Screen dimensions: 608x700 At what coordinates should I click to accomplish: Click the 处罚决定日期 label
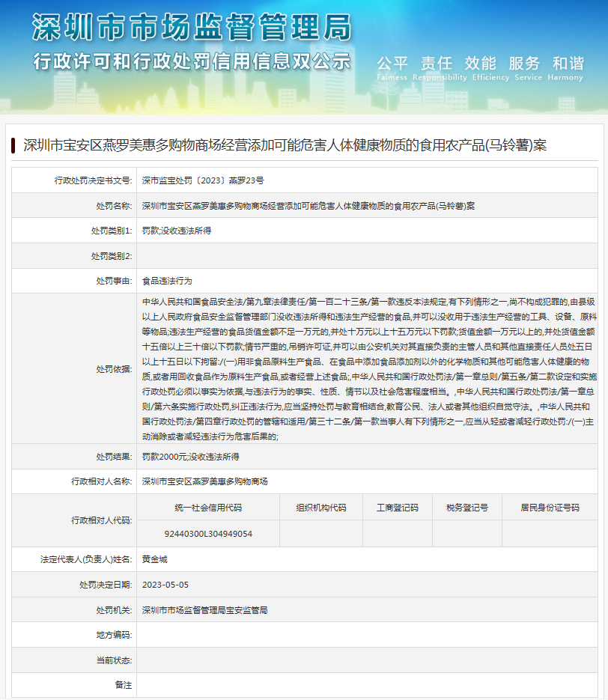[x=106, y=585]
